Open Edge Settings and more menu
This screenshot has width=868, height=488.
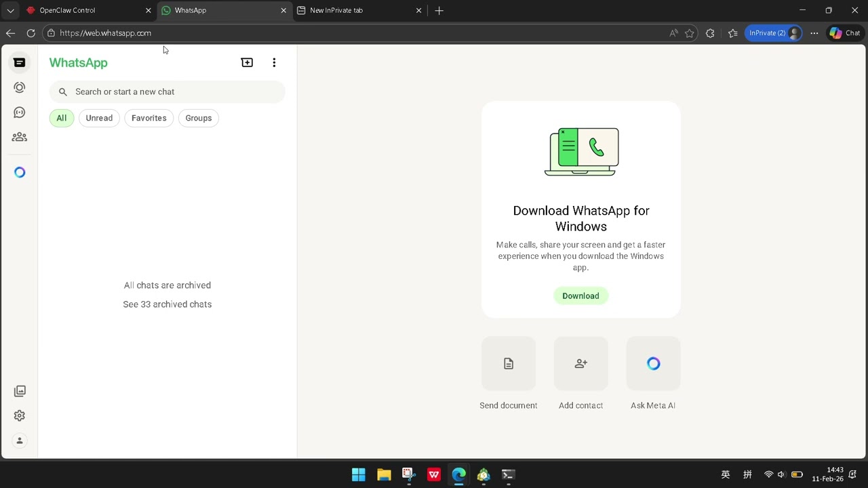pos(814,33)
